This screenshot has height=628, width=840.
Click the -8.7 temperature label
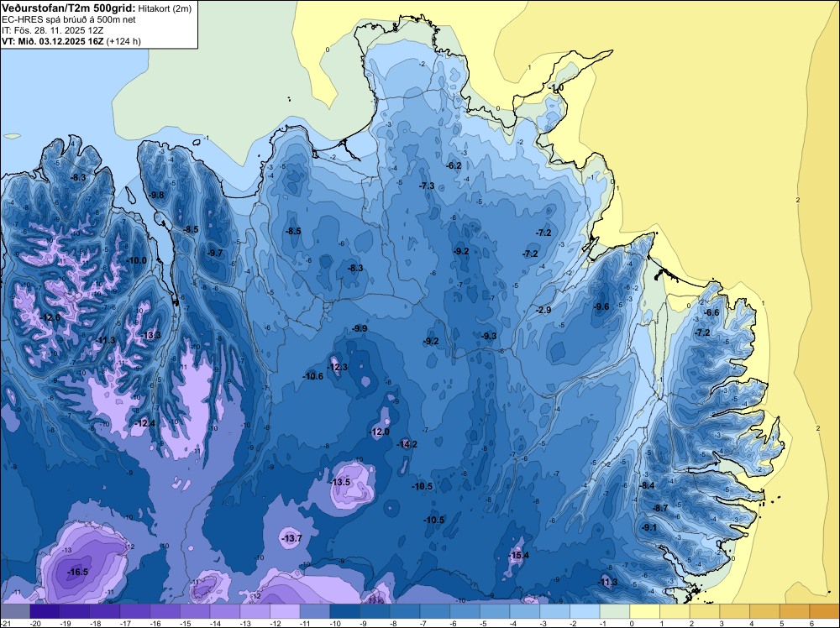[x=660, y=508]
